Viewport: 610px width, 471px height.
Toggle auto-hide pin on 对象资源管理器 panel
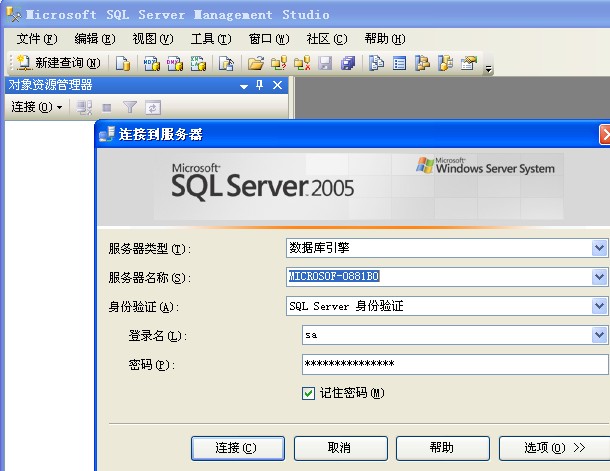click(259, 85)
